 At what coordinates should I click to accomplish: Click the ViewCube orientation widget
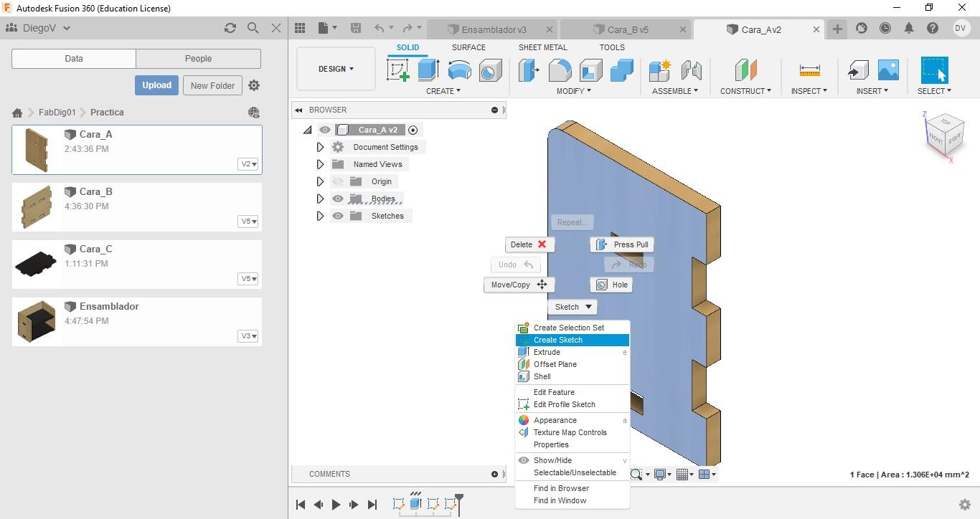[945, 133]
